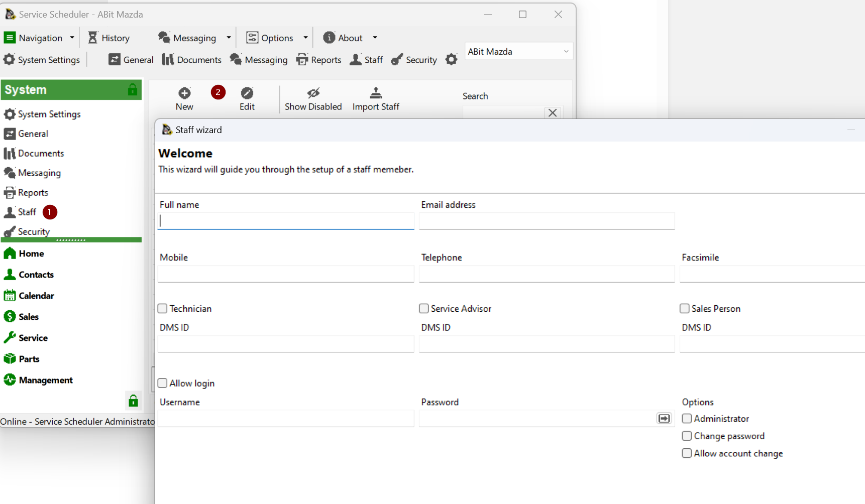Open Reports toolbar printer icon
The width and height of the screenshot is (865, 504).
point(319,60)
